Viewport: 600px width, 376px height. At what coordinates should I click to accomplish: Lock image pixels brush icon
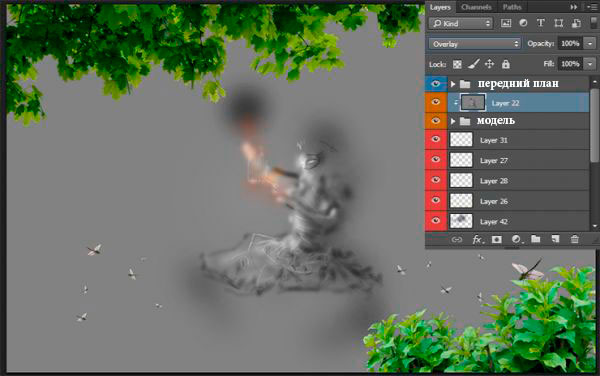tap(473, 64)
